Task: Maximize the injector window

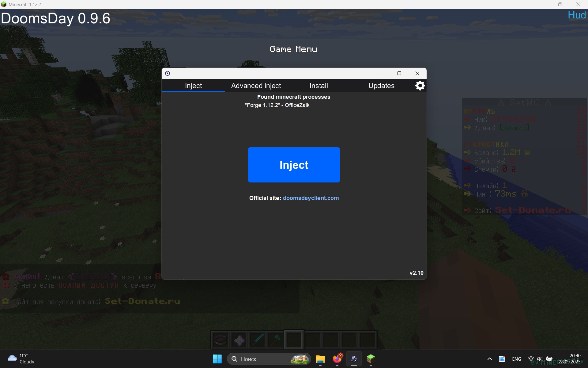Action: click(399, 73)
